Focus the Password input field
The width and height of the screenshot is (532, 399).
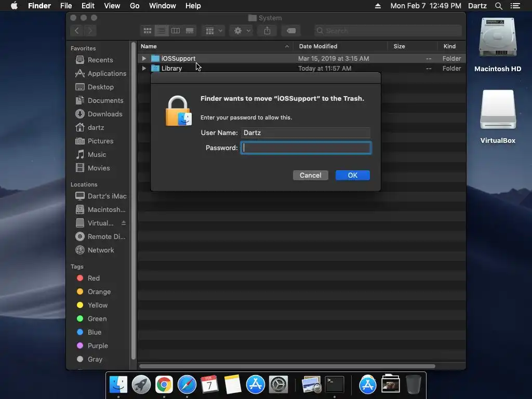point(306,148)
